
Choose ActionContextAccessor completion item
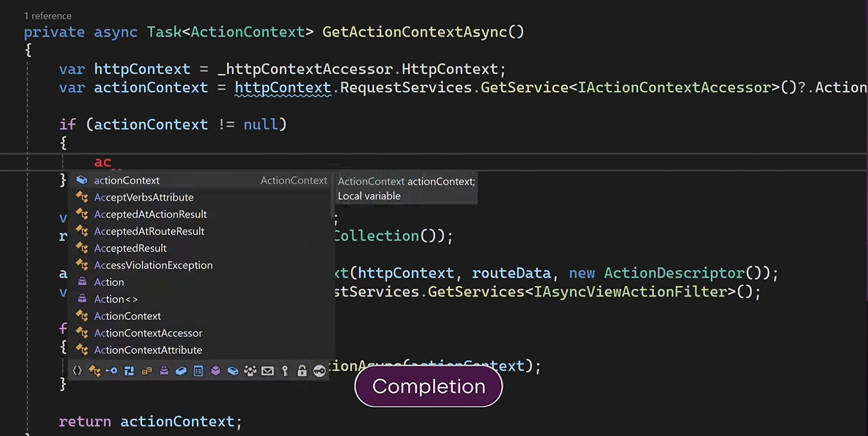click(x=148, y=333)
